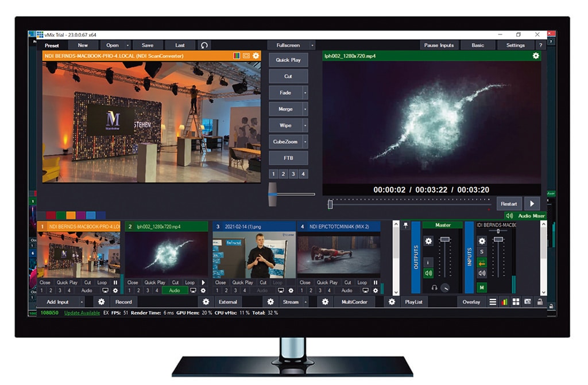The image size is (588, 385).
Task: Show the audio meters bar-graph icon
Action: click(x=505, y=302)
